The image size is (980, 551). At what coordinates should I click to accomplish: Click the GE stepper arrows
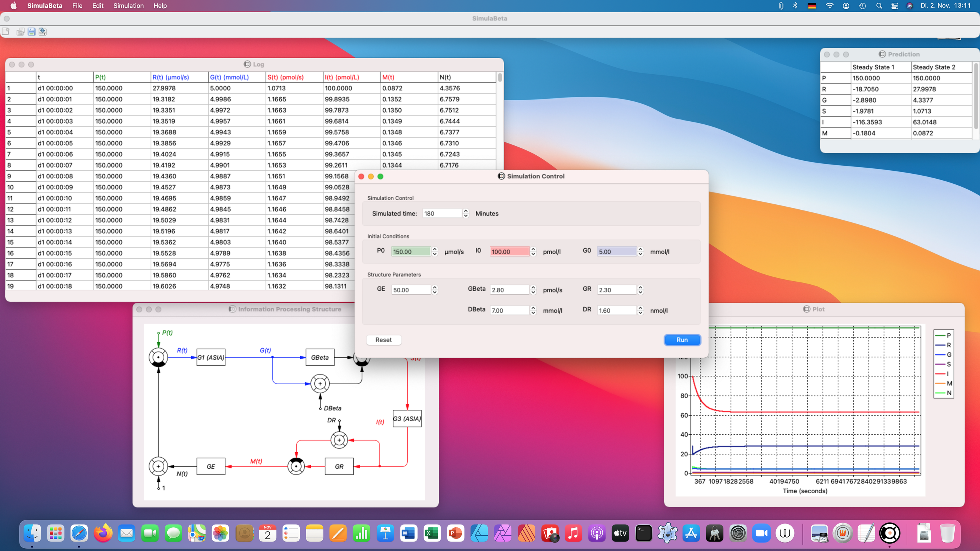tap(434, 290)
